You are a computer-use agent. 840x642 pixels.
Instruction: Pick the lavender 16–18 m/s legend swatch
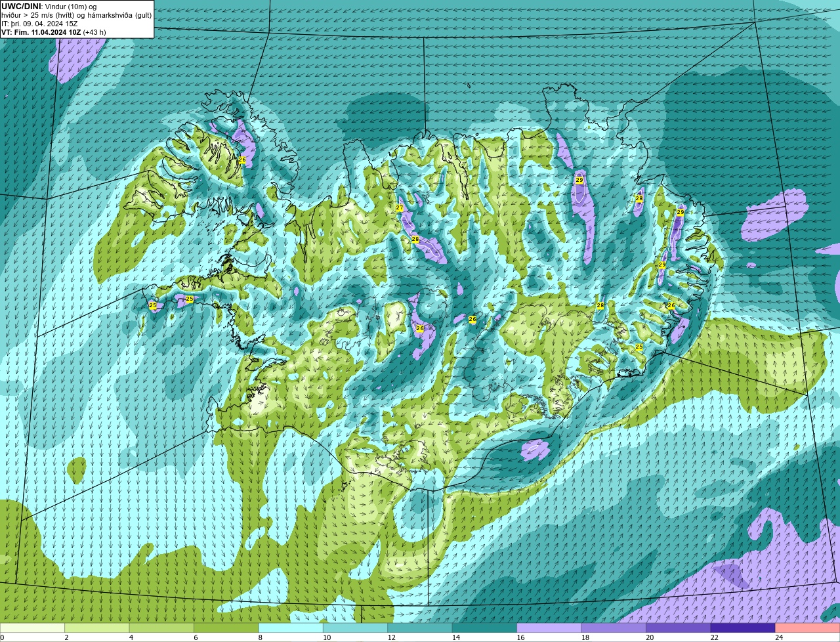pos(550,628)
